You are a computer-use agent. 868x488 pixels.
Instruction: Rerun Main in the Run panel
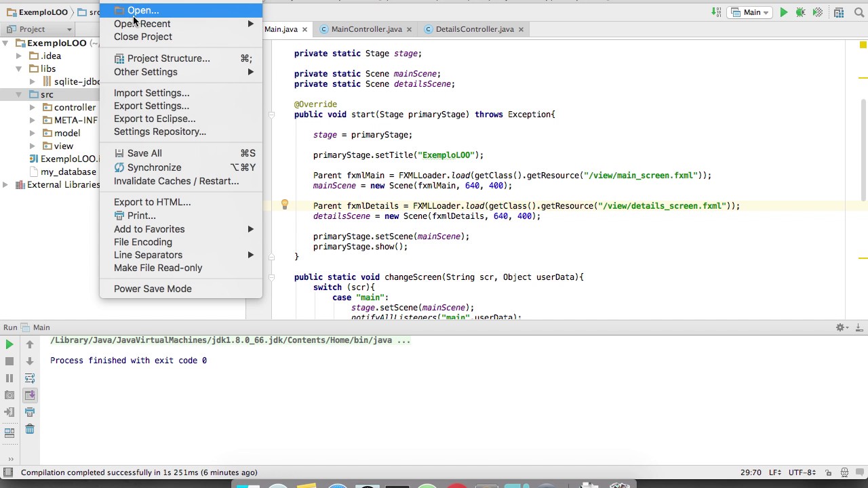tap(9, 344)
